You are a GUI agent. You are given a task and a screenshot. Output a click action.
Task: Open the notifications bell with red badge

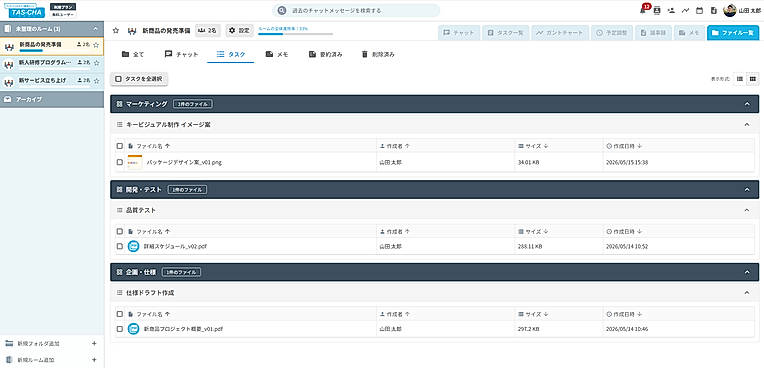[643, 10]
